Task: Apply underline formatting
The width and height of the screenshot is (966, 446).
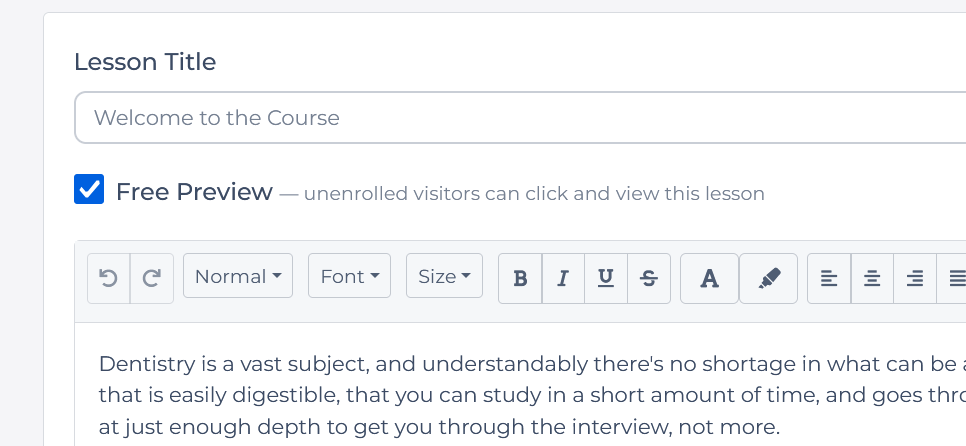Action: click(605, 277)
